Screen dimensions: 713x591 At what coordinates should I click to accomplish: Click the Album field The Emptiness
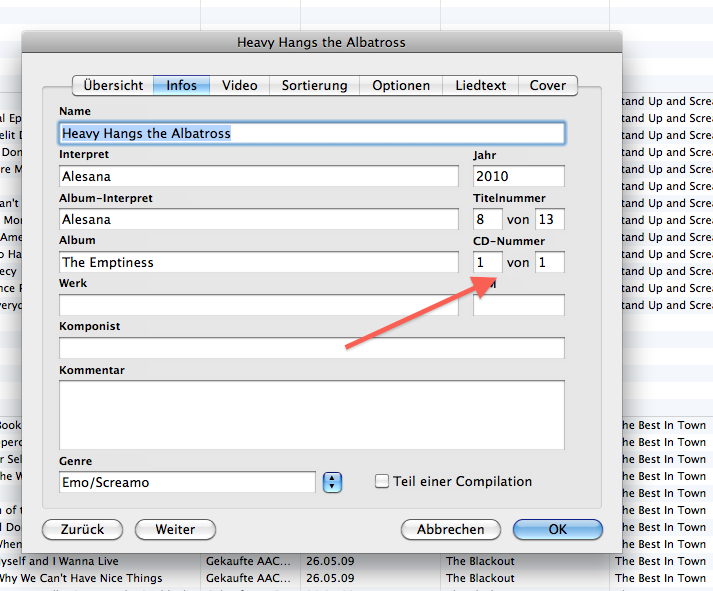pyautogui.click(x=259, y=262)
